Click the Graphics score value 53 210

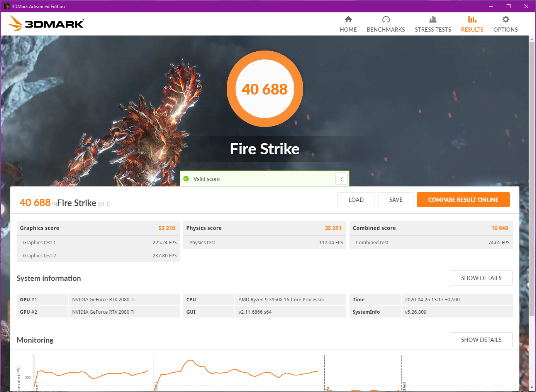tap(167, 228)
